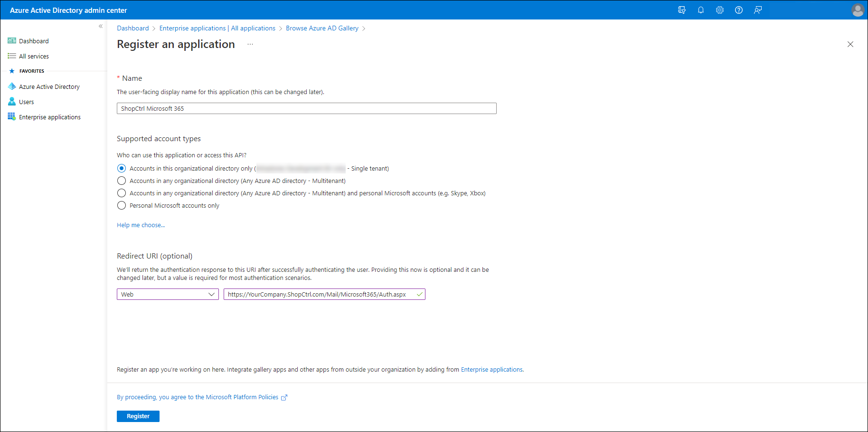This screenshot has width=868, height=432.
Task: Click external link icon after Platform Policies
Action: click(x=284, y=398)
